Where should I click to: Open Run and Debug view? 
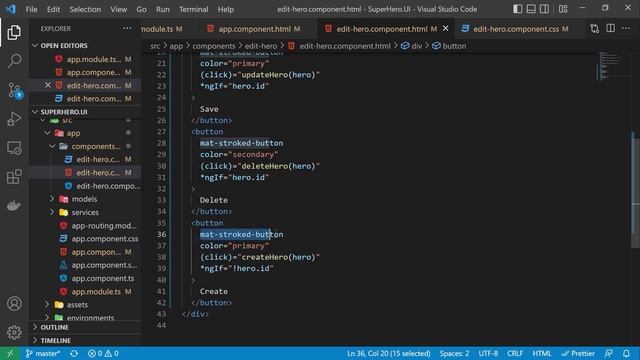coord(14,119)
